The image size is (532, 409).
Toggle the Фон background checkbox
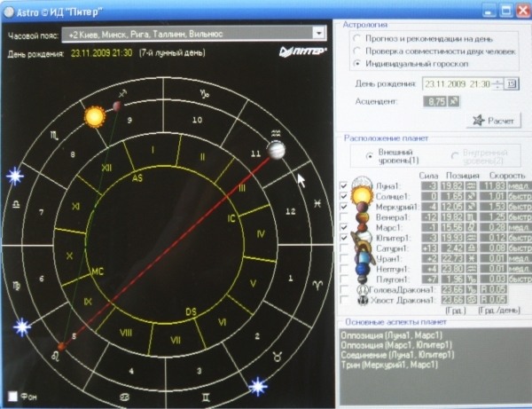pos(12,396)
